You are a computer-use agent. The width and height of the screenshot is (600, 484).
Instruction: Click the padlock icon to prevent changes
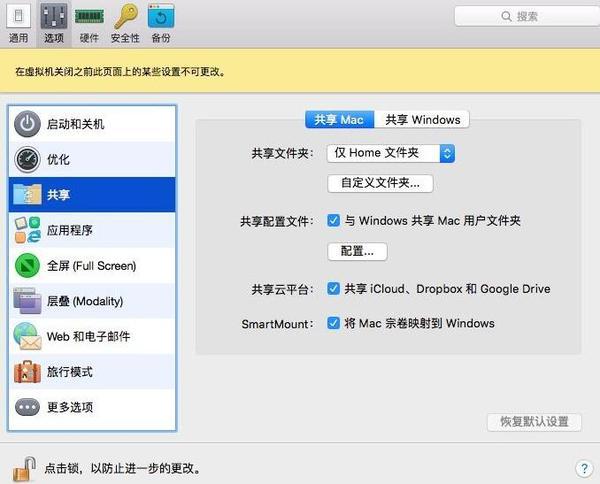pyautogui.click(x=24, y=468)
